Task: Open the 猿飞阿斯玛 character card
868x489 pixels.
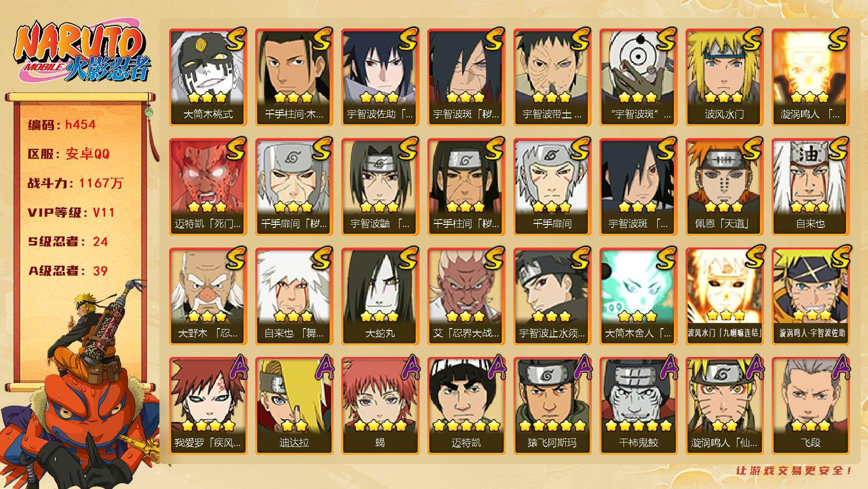Action: coord(552,406)
